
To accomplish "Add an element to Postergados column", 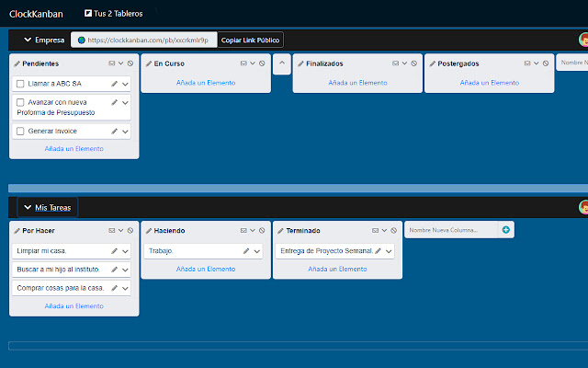I will pyautogui.click(x=490, y=83).
